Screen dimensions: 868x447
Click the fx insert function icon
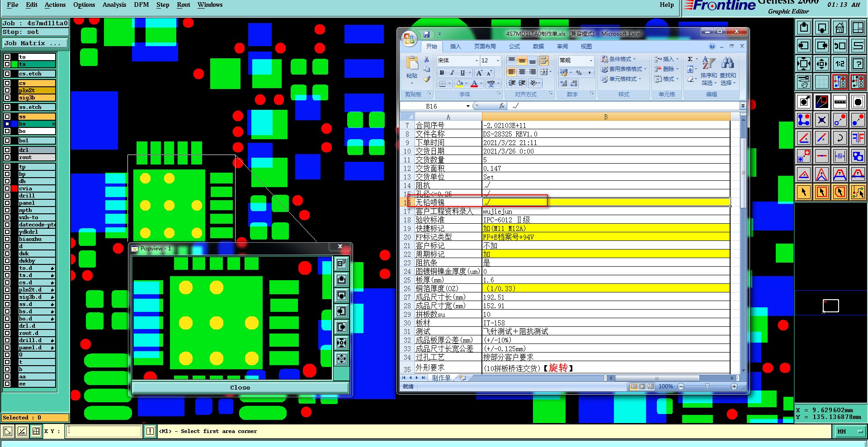(x=501, y=106)
